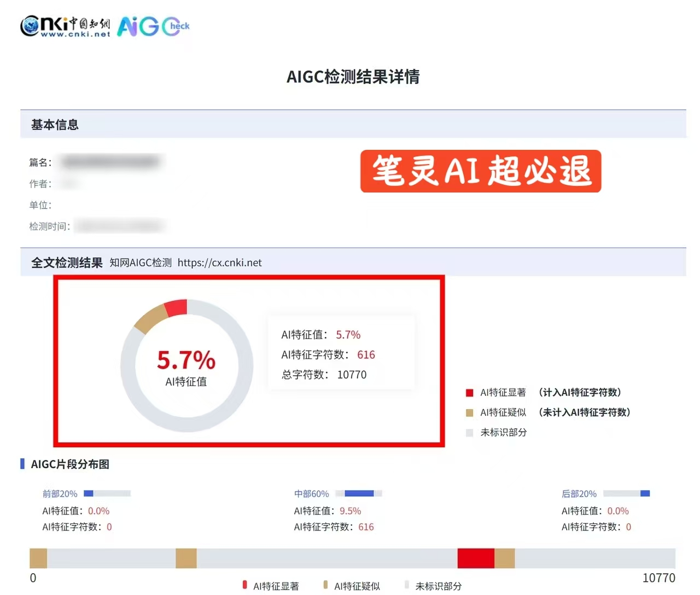Image resolution: width=700 pixels, height=595 pixels.
Task: Click the AI特征疑似 legend item below the bar
Action: 352,586
